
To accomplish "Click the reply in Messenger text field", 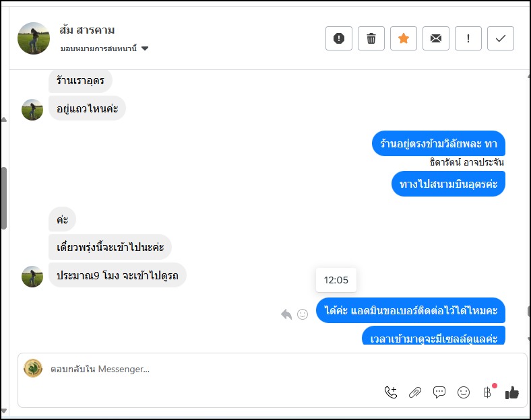I will tap(202, 369).
